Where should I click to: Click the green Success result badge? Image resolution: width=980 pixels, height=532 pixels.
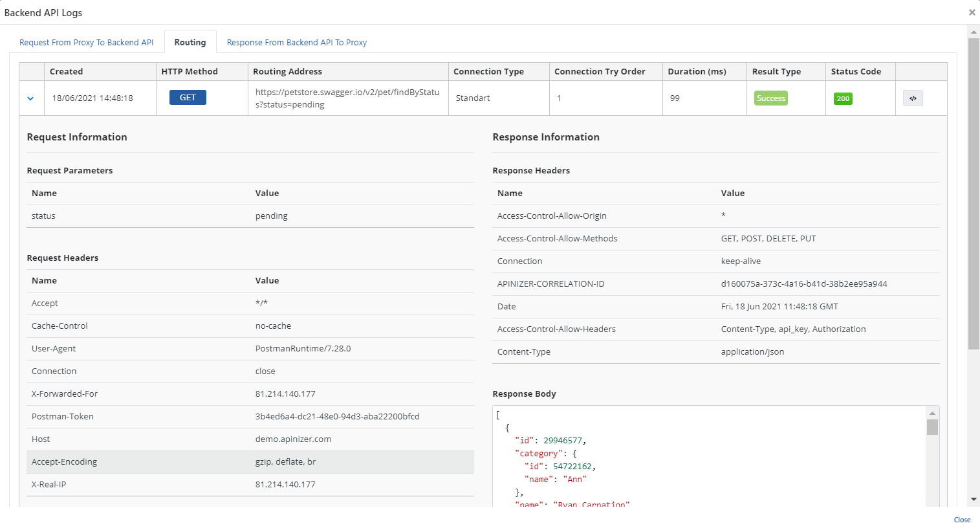click(770, 98)
